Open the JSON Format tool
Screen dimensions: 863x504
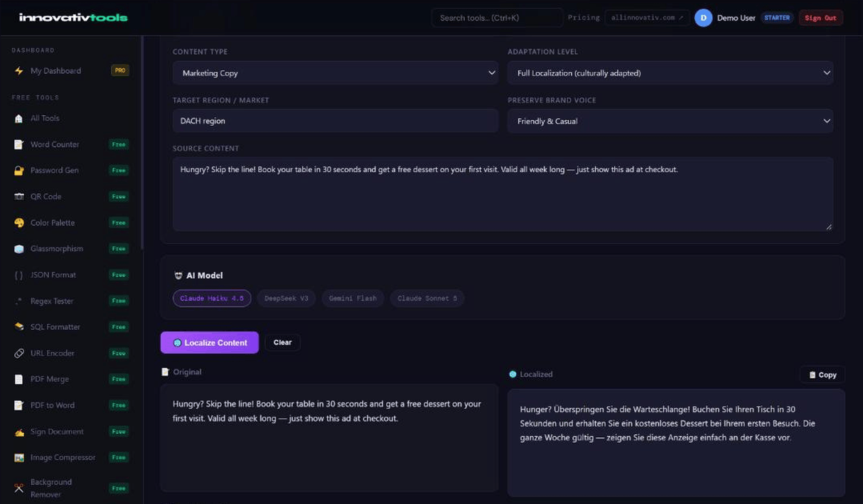71,275
